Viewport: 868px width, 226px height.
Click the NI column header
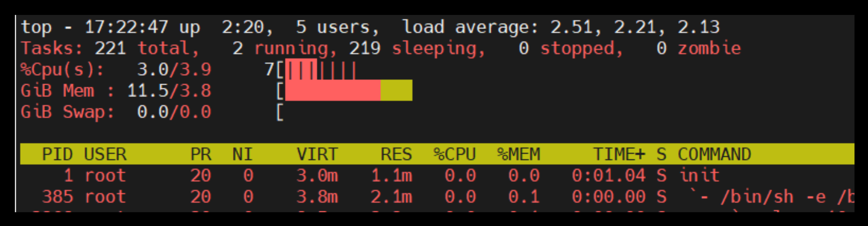242,154
